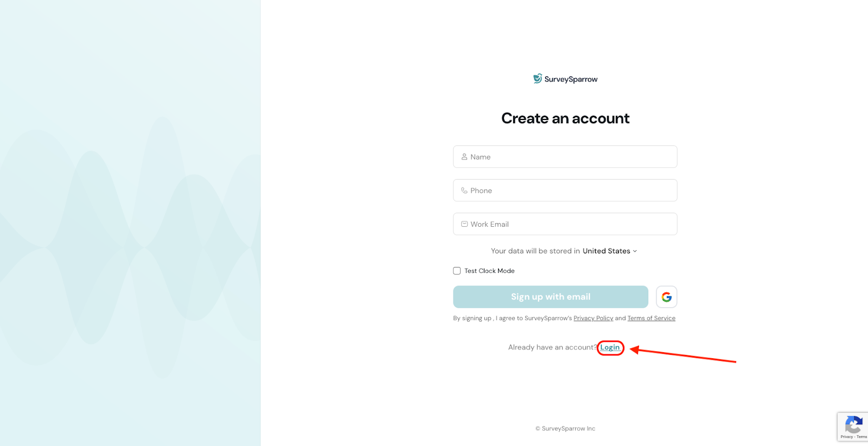Click the chevron beside United States
Screen dimensions: 868x446
[635, 251]
